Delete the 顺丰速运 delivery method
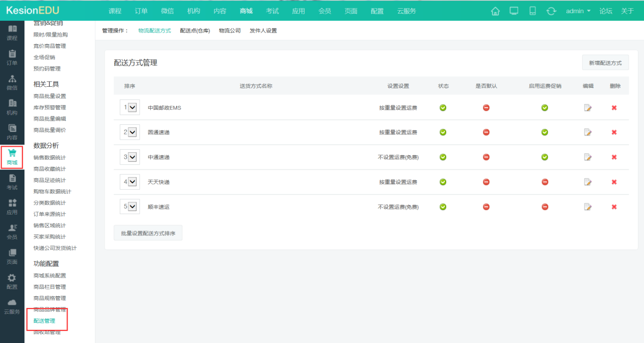Image resolution: width=644 pixels, height=343 pixels. coord(614,207)
